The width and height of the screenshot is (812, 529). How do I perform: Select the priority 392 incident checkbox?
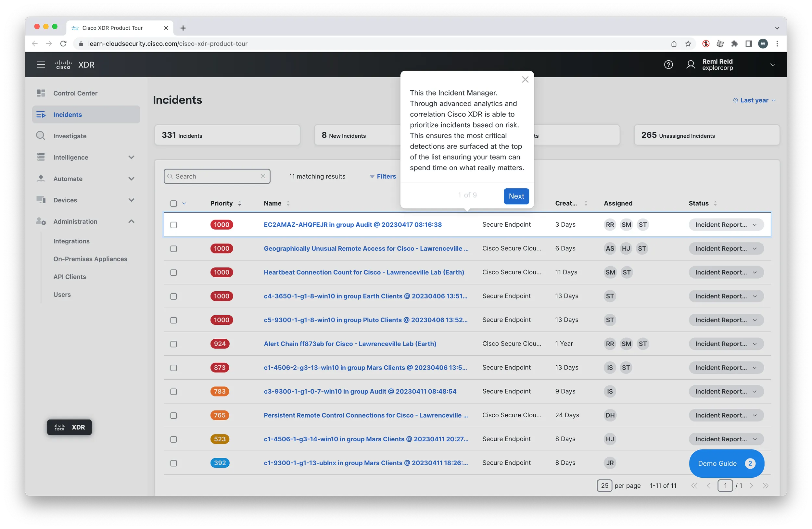[174, 463]
